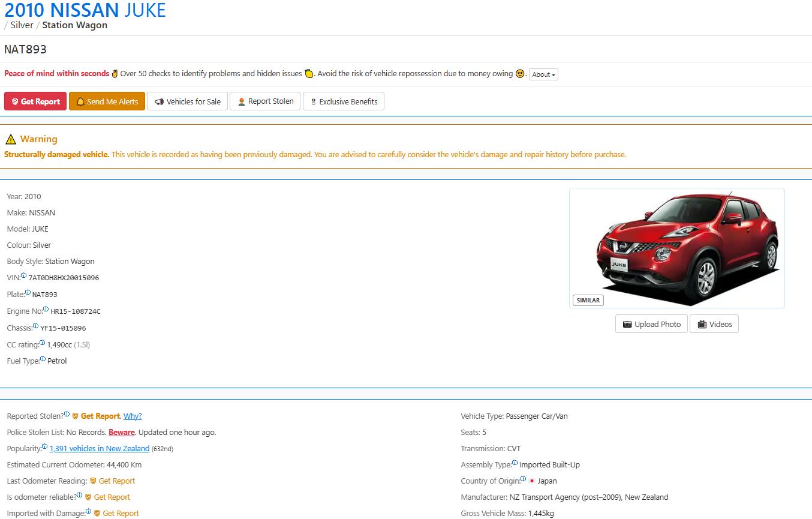Image resolution: width=812 pixels, height=519 pixels.
Task: Click the Vehicle Type: Passenger Car/Van line
Action: click(514, 416)
